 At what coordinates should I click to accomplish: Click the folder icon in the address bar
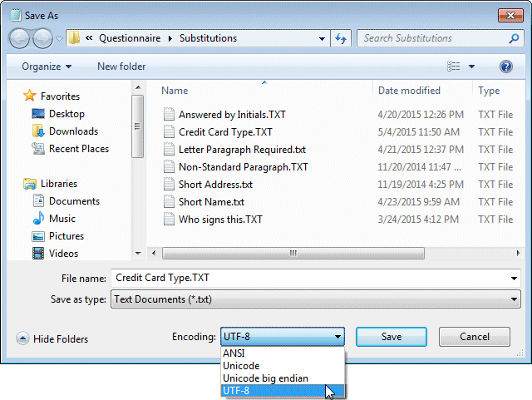74,38
